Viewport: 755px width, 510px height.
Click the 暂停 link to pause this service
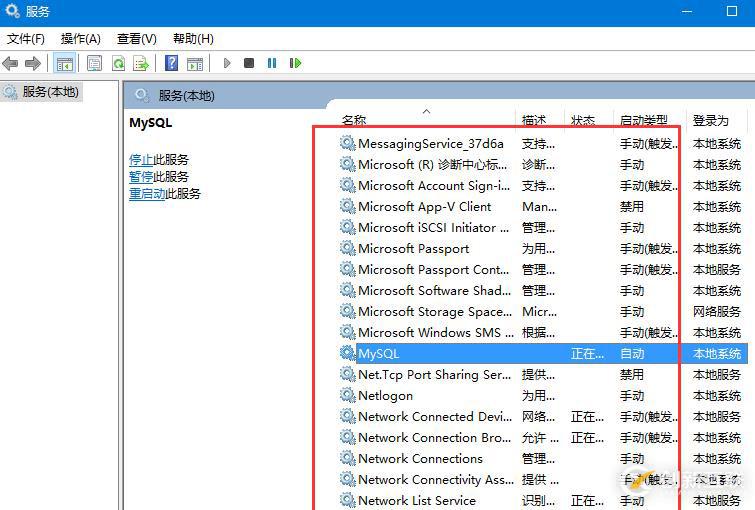[141, 176]
